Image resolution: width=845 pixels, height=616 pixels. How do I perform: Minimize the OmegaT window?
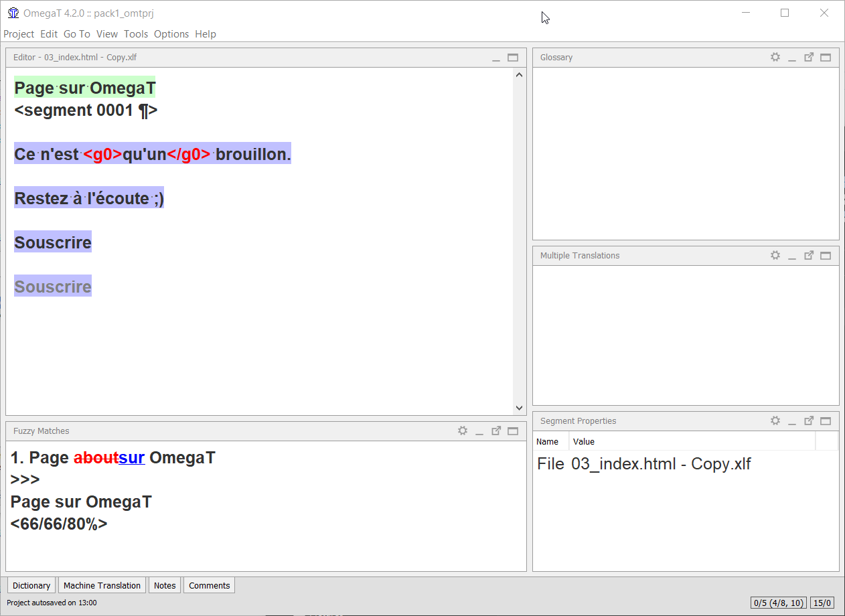(x=745, y=13)
